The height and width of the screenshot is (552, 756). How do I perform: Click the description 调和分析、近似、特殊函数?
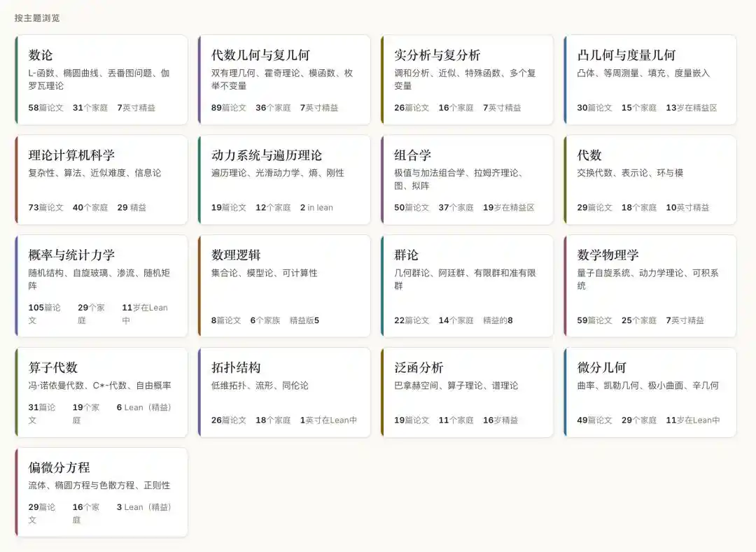(465, 79)
